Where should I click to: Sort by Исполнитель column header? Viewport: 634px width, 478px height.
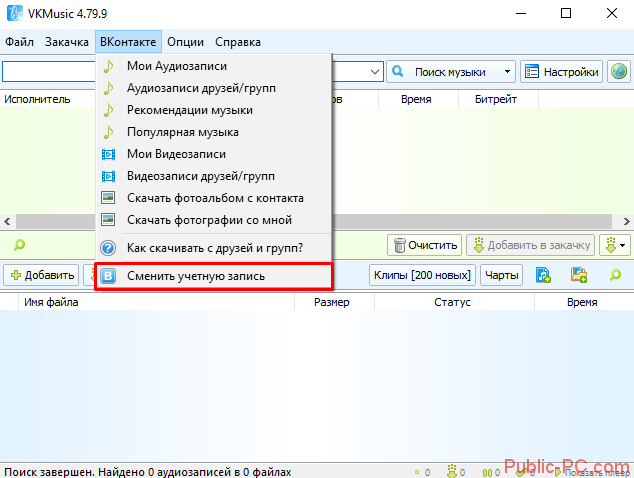(37, 99)
